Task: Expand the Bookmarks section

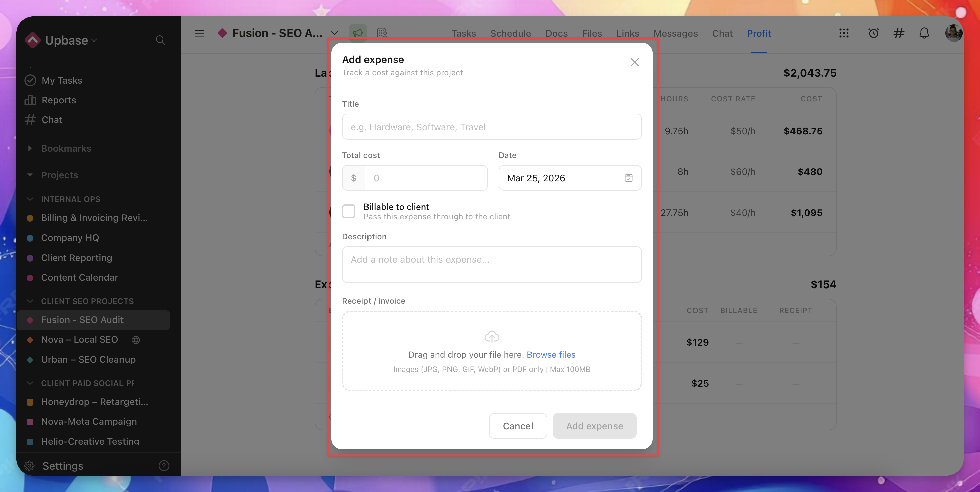Action: click(x=30, y=148)
